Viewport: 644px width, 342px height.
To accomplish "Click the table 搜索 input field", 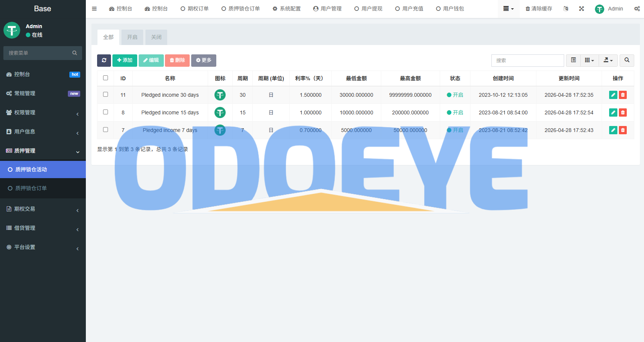I will (x=527, y=60).
